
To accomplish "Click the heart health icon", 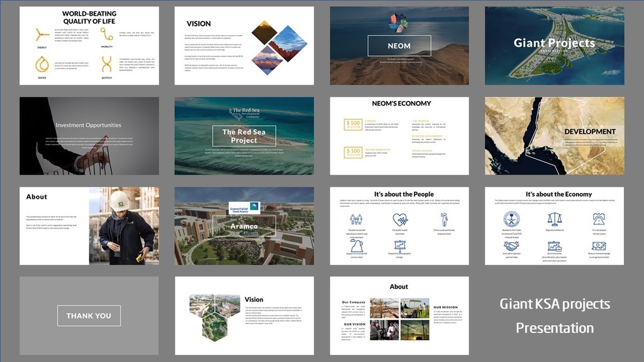I will [x=400, y=219].
